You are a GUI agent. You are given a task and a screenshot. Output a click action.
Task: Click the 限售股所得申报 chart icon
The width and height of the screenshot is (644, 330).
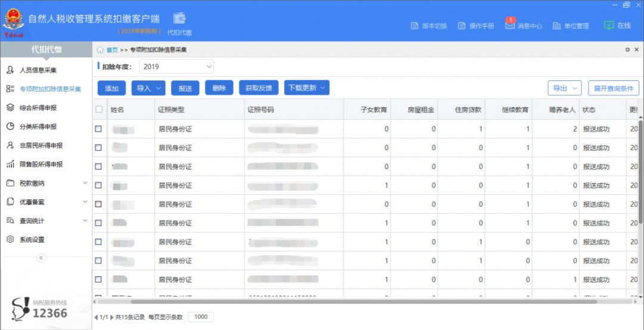10,164
